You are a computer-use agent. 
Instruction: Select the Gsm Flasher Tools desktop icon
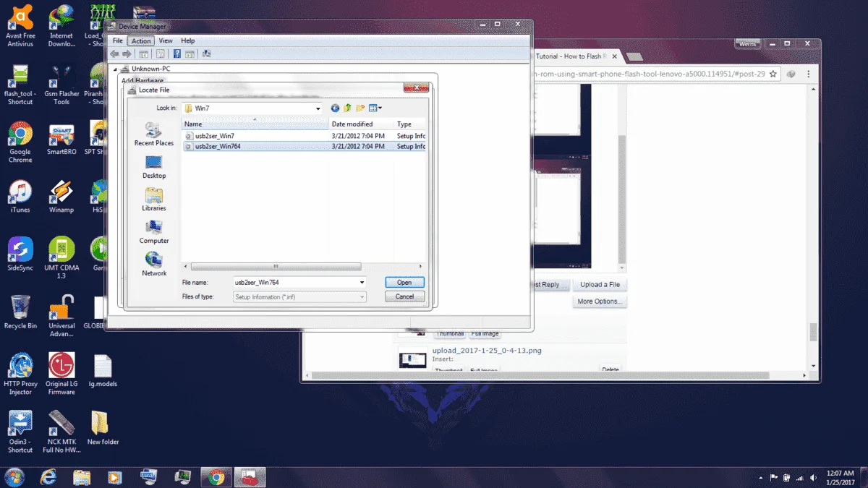[x=61, y=85]
